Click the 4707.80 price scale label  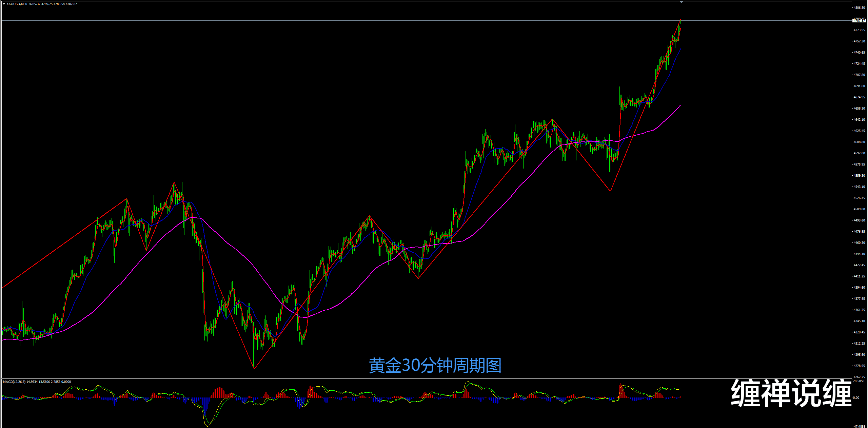pos(859,75)
